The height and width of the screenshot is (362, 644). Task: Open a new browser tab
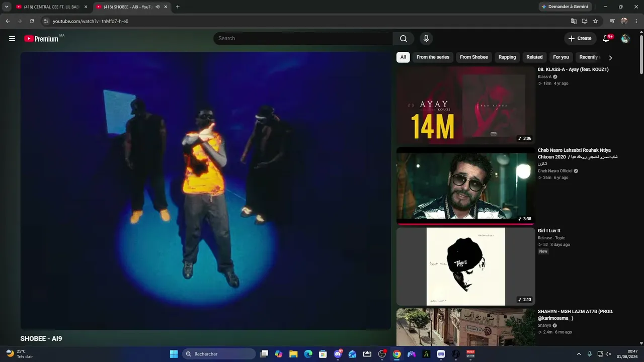click(x=178, y=7)
